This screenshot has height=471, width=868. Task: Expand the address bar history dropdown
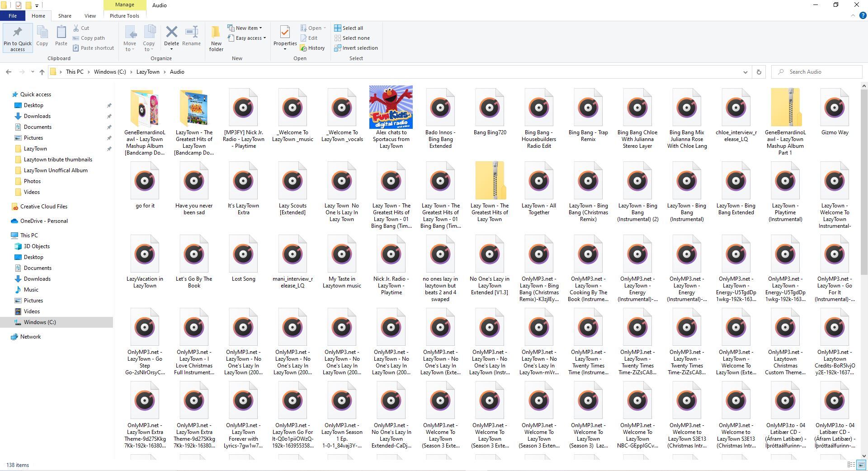pos(745,72)
